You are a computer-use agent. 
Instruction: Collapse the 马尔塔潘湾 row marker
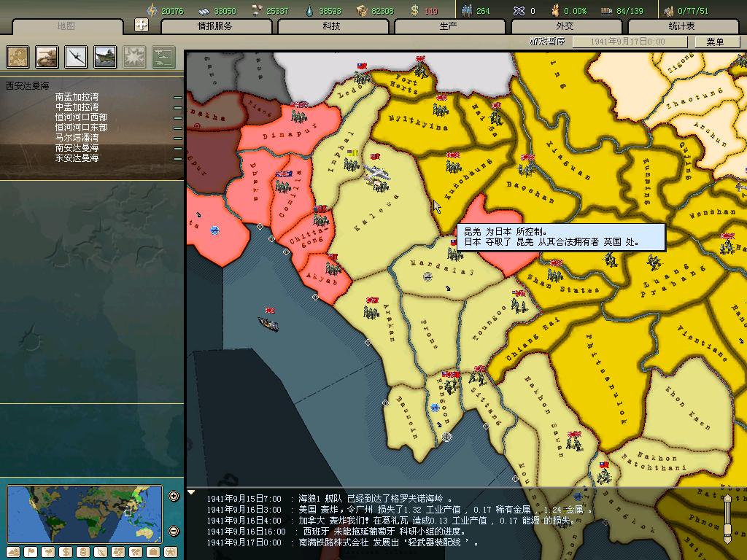tap(178, 138)
